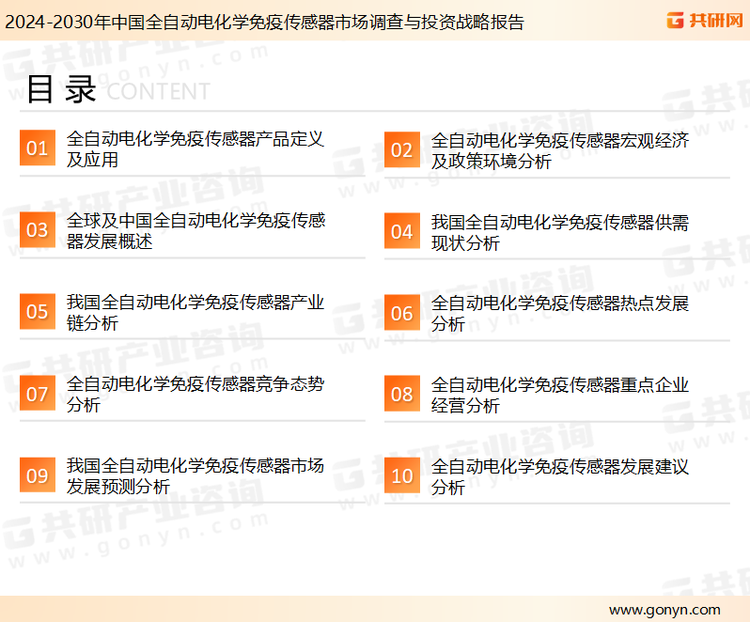This screenshot has width=750, height=622.
Task: Click the orange 04 number badge
Action: pos(402,231)
